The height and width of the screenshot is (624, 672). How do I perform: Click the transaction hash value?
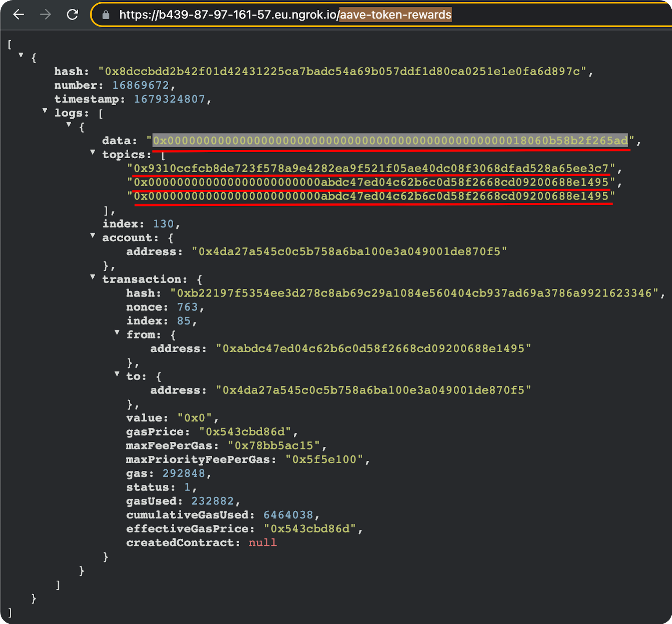[414, 293]
